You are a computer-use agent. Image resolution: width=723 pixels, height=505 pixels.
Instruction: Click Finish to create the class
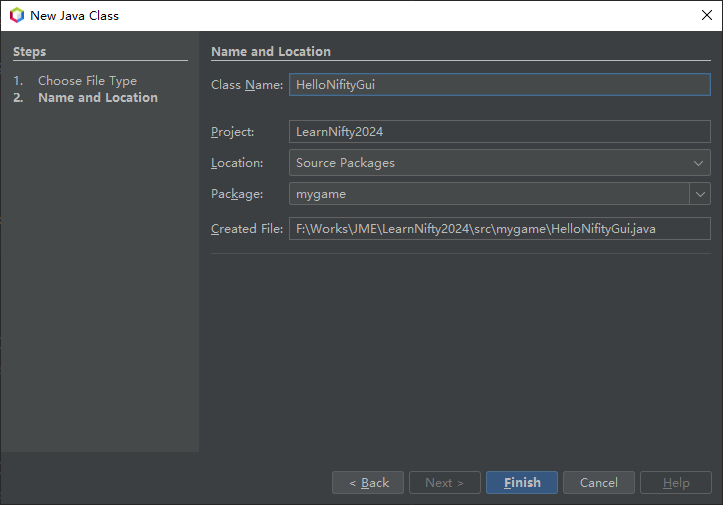[522, 483]
